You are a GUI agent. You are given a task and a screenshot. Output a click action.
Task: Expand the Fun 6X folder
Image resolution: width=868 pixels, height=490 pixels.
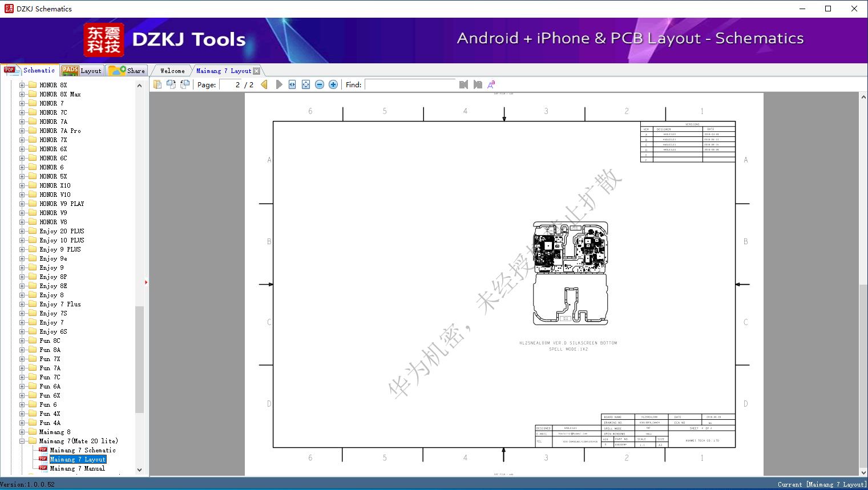(22, 395)
